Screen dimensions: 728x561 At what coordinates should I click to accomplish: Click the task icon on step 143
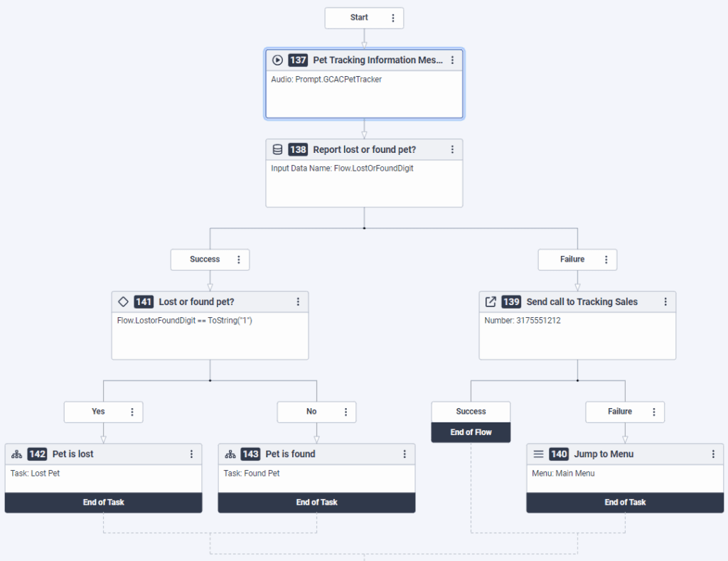click(x=230, y=454)
